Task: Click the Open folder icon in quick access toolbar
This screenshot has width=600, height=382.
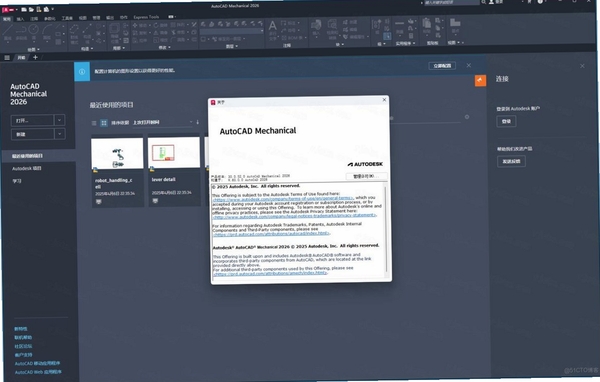Action: pos(31,9)
